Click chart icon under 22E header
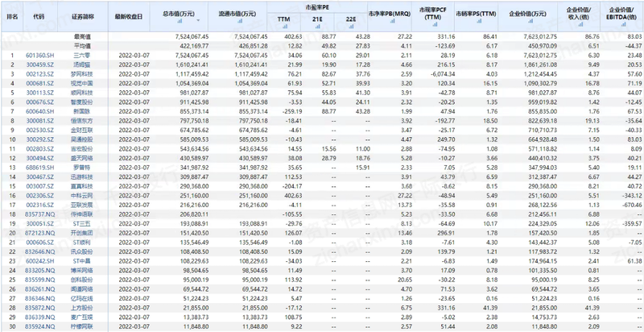 coord(351,26)
